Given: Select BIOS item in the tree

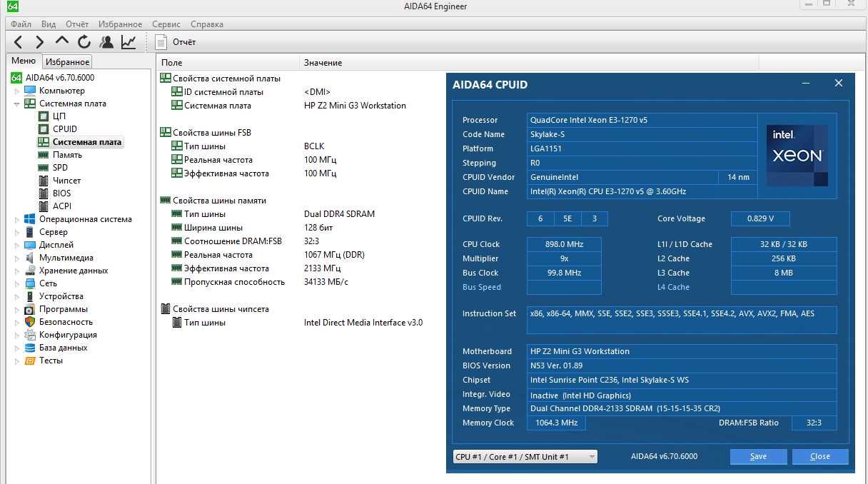Looking at the screenshot, I should [61, 193].
